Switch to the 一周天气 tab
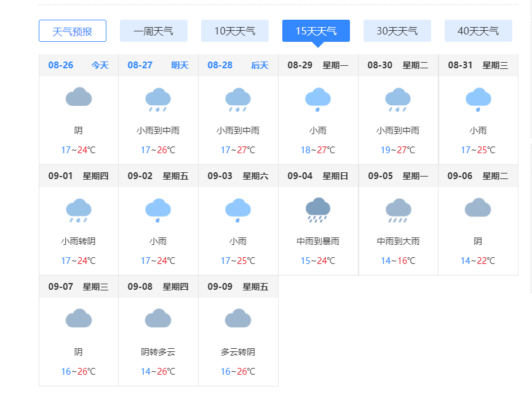This screenshot has height=411, width=532. click(x=154, y=31)
